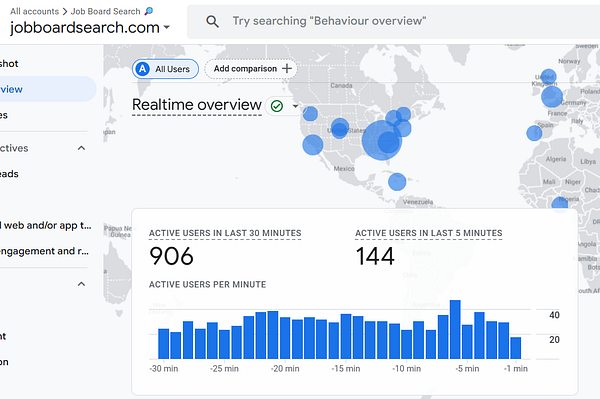
Task: Collapse the section ending in "ctives"
Action: pos(81,148)
